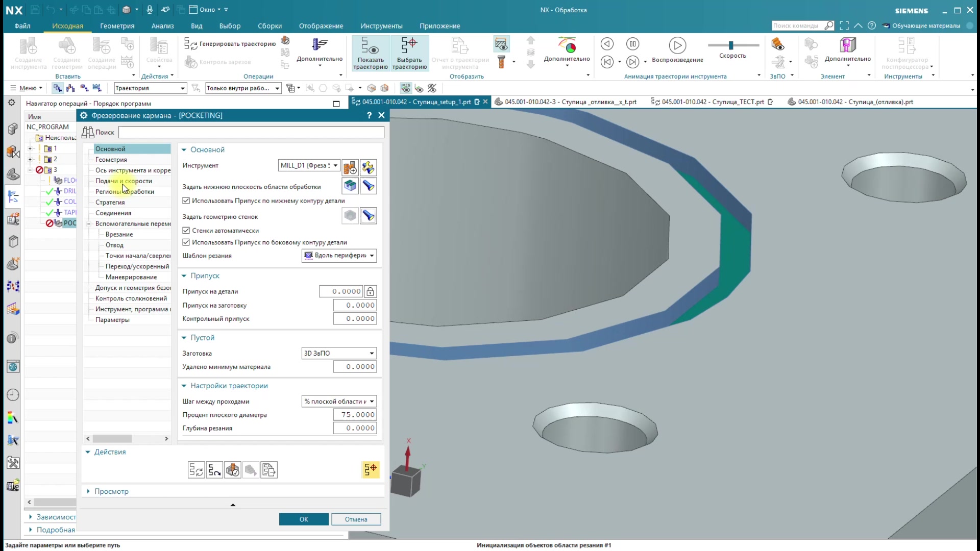Screen dimensions: 980x551
Task: Click the Меню button
Action: pyautogui.click(x=26, y=88)
